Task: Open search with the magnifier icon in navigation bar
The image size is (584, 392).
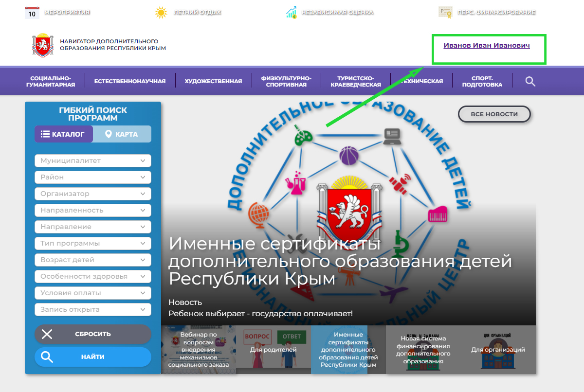Action: [530, 81]
